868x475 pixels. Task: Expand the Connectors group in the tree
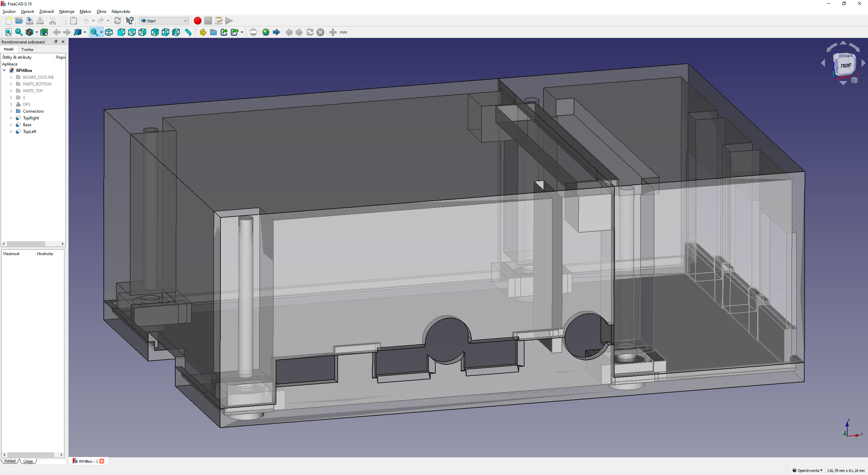pos(11,111)
